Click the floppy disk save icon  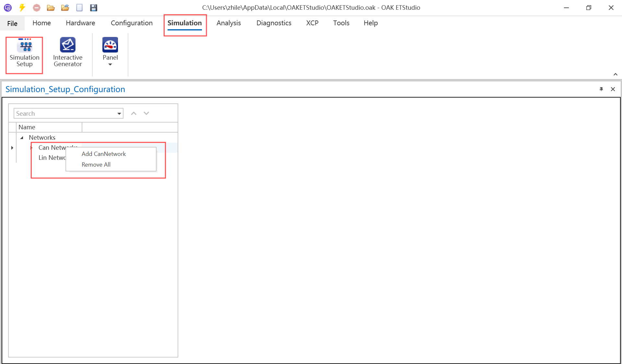coord(94,7)
